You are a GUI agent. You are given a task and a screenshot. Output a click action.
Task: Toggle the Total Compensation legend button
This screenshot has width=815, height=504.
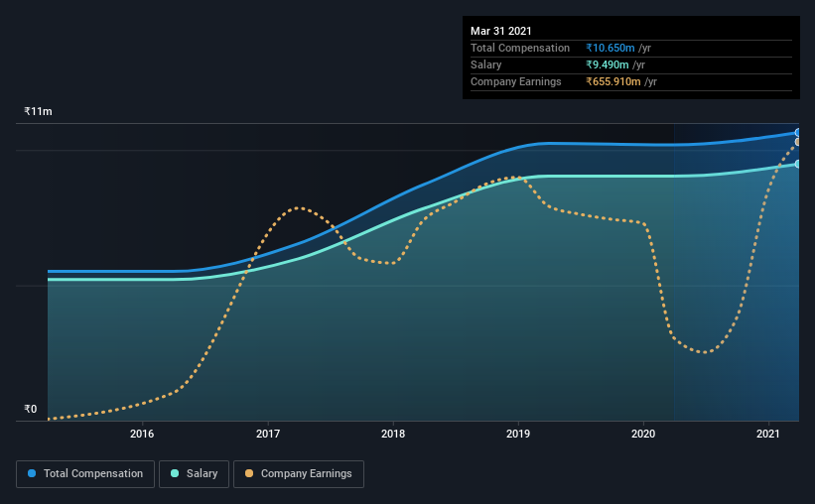[x=85, y=474]
